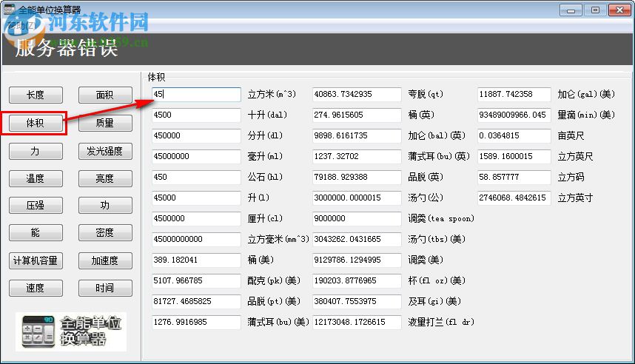Screen dimensions: 635x364
Task: Select the 立方英尺 input field
Action: pyautogui.click(x=514, y=156)
